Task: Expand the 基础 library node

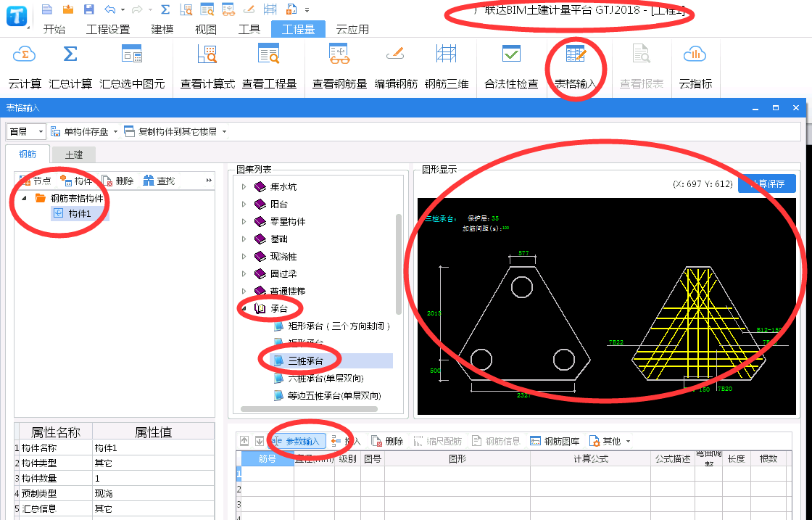Action: (244, 239)
